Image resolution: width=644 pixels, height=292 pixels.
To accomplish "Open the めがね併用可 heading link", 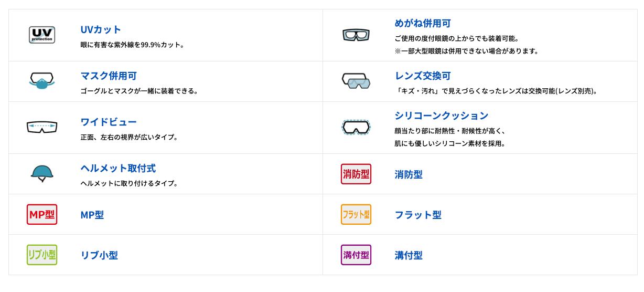I will point(423,24).
